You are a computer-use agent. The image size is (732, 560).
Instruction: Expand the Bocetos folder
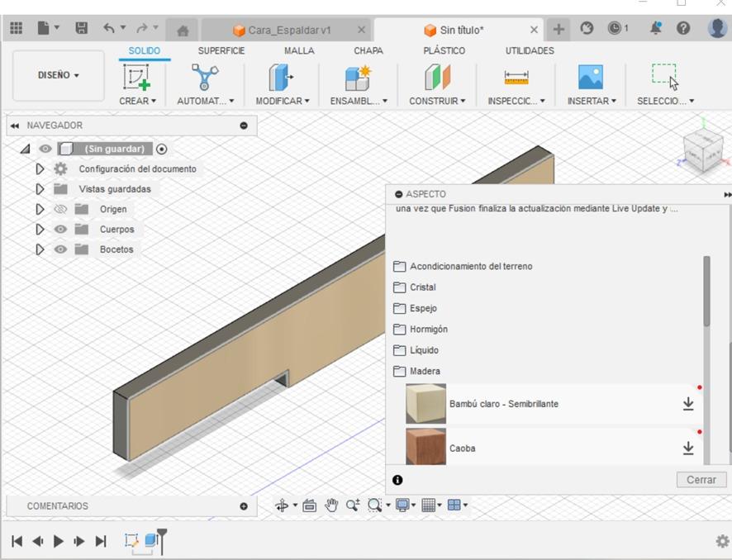[x=40, y=249]
